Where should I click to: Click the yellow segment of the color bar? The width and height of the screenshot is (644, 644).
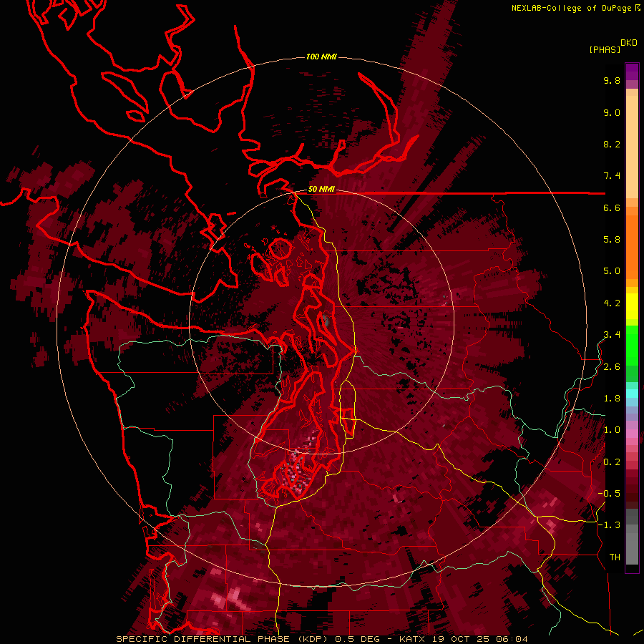click(x=632, y=306)
